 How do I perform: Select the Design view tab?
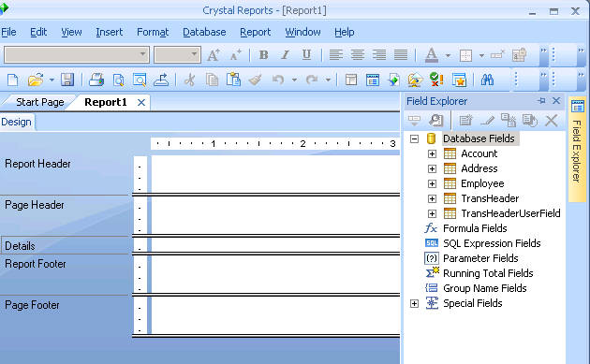click(x=16, y=122)
